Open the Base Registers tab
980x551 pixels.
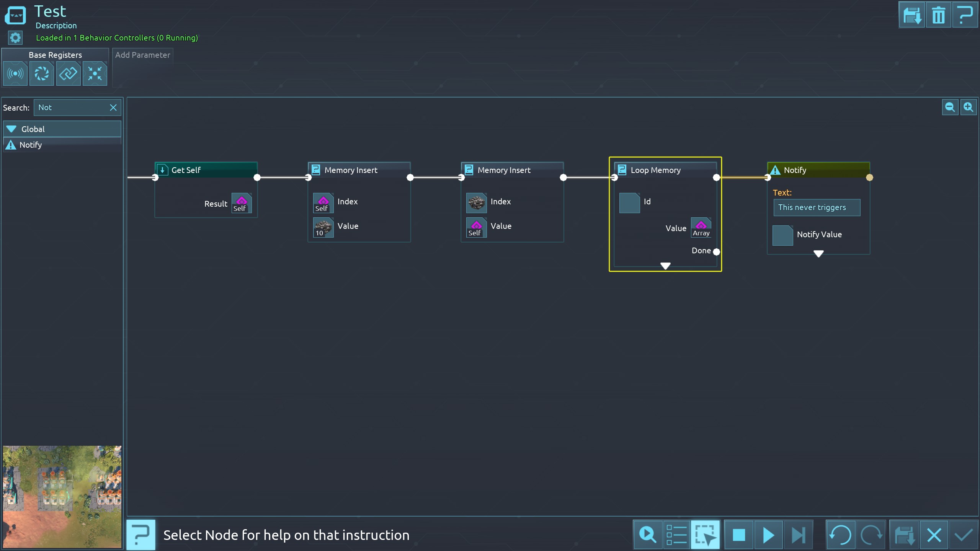55,55
